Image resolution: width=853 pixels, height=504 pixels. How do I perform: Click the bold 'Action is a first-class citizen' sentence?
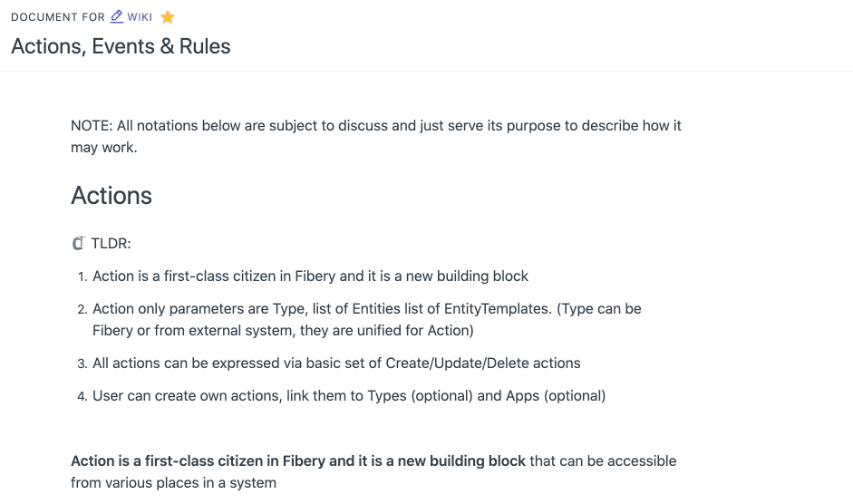coord(298,460)
